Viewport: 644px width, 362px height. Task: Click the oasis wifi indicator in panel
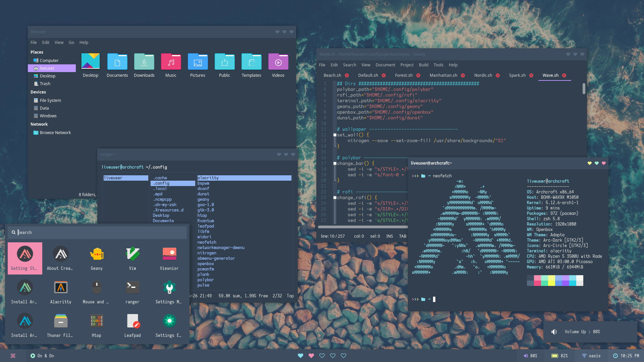coord(591,356)
